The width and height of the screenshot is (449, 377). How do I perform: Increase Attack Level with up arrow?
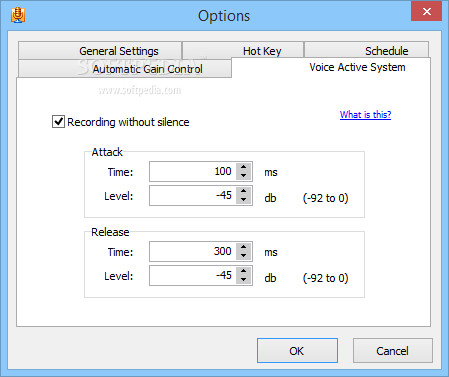pyautogui.click(x=244, y=191)
